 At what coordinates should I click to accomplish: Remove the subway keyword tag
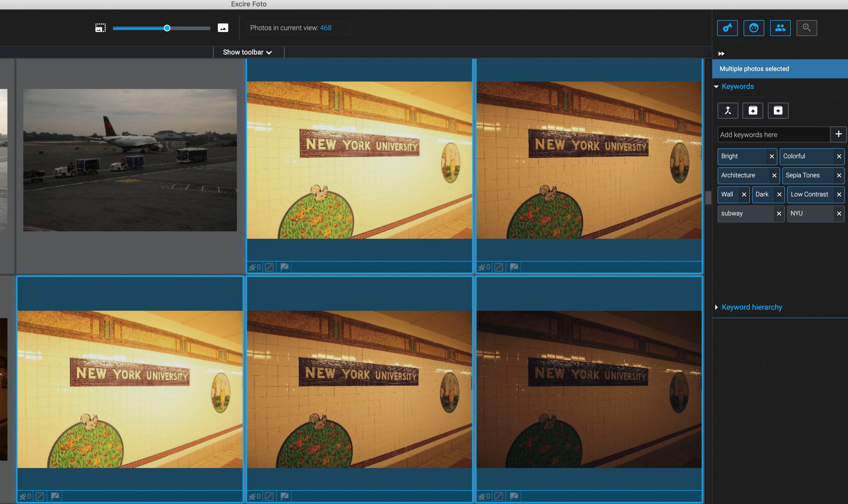779,214
